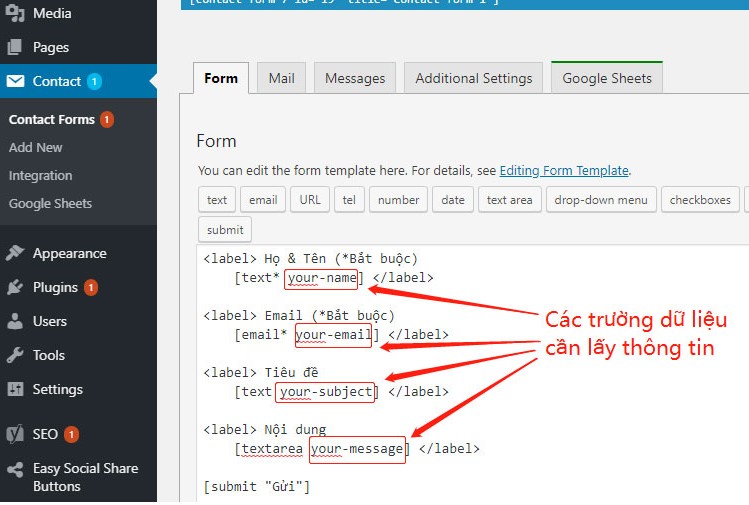The height and width of the screenshot is (505, 749).
Task: Click the Appearance paintbrush icon
Action: (15, 253)
